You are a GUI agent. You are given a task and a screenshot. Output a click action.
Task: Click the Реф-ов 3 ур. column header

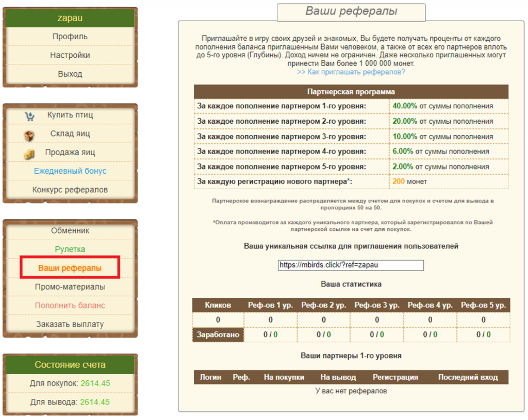coord(377,305)
